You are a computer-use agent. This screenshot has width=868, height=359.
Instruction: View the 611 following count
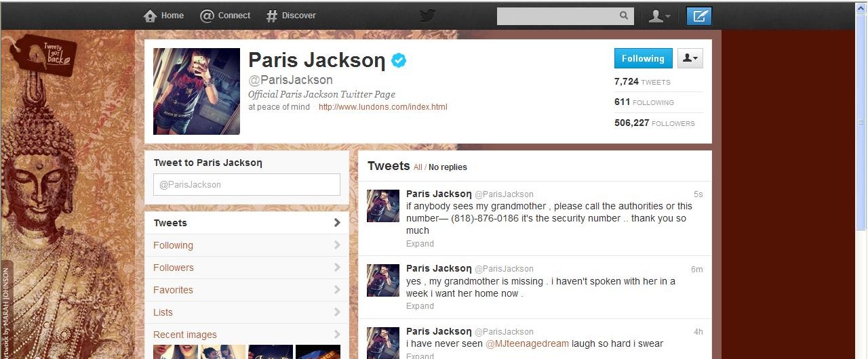coord(644,102)
